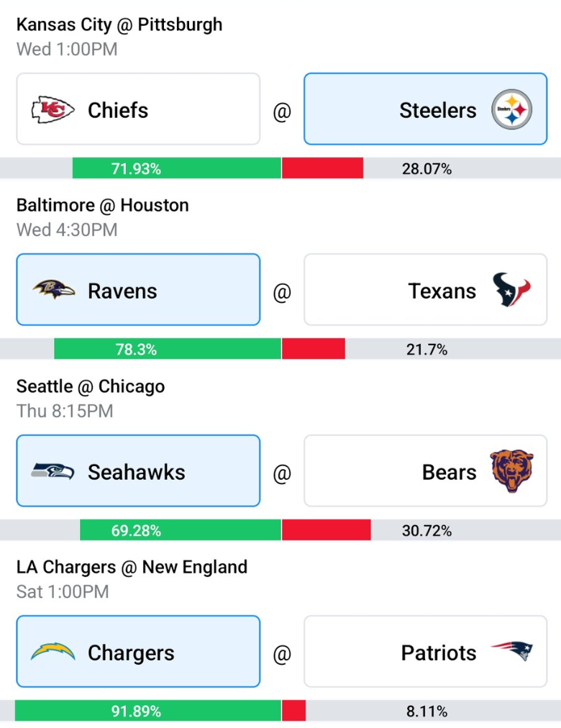Select the Steelers pick box
Viewport: 561px width, 728px height.
tap(426, 109)
